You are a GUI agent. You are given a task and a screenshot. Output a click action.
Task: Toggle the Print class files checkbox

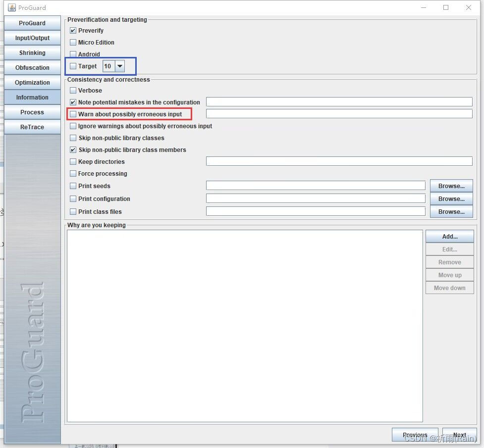pos(73,212)
